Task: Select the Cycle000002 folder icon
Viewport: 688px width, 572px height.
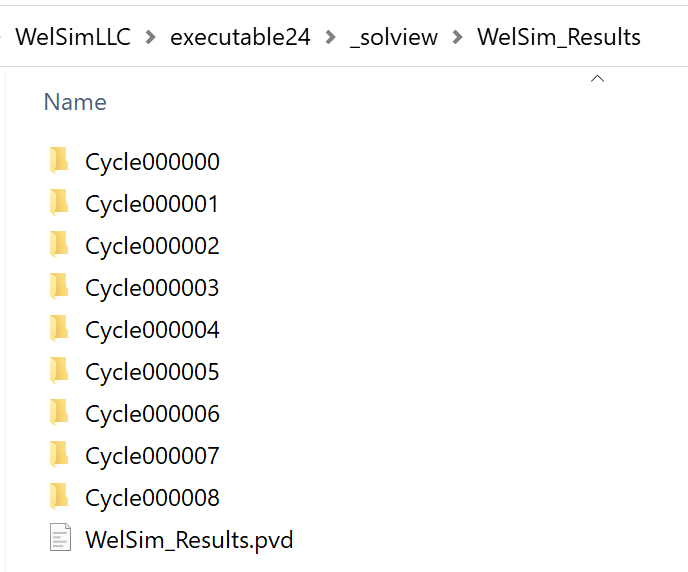Action: click(59, 245)
